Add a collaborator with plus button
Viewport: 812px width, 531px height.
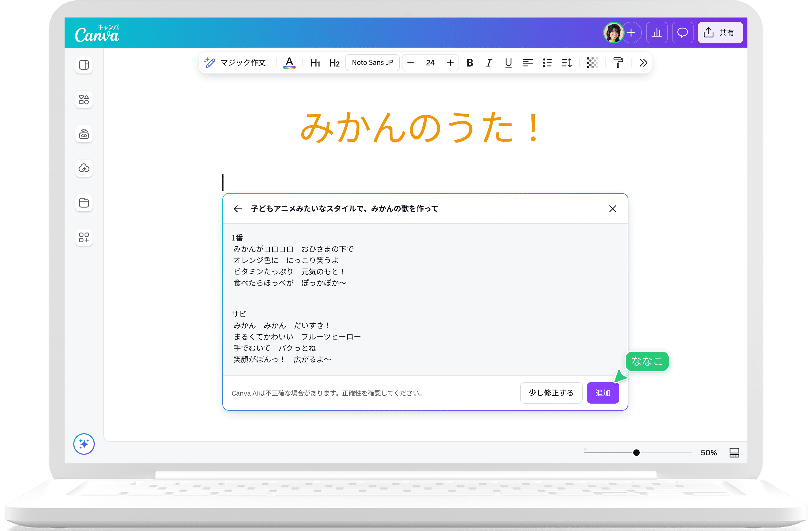tap(632, 33)
